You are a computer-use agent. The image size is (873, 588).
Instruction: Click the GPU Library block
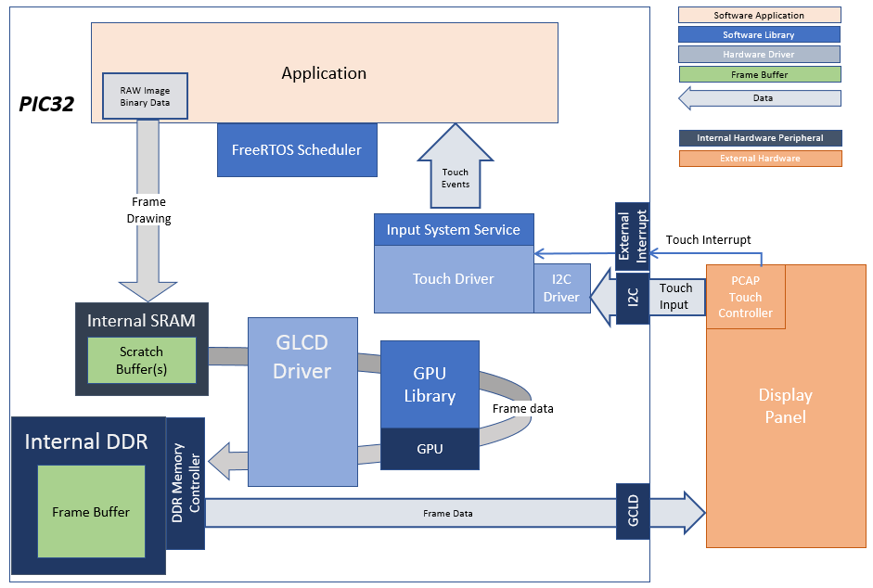430,385
